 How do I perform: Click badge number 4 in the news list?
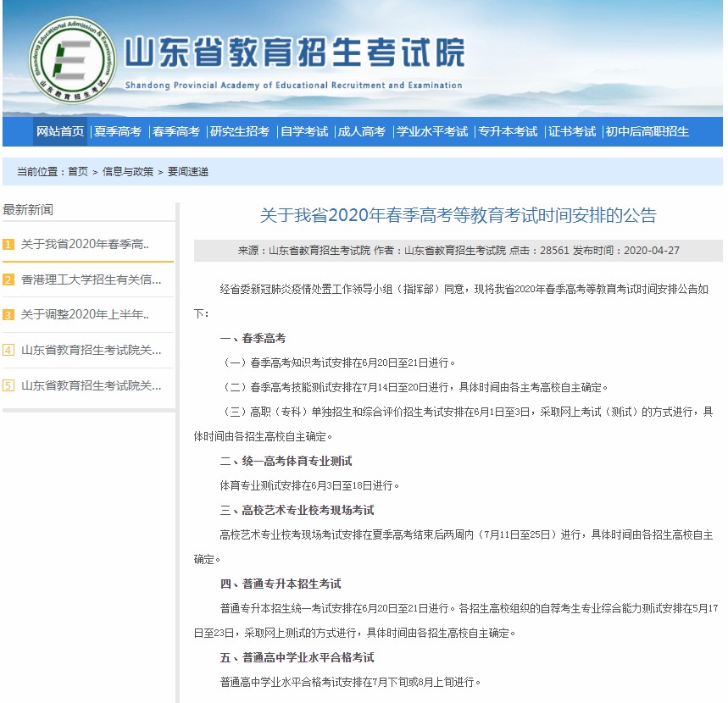tap(8, 350)
